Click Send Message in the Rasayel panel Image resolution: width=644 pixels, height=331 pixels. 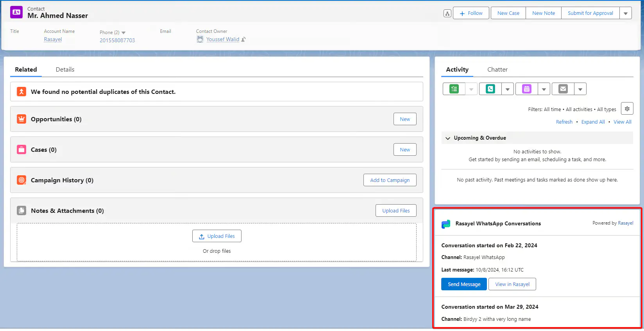pos(464,284)
